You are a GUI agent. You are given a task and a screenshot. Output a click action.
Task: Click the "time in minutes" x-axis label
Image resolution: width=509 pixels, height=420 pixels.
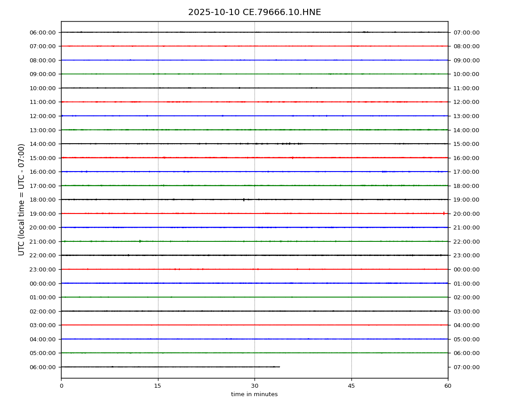[x=254, y=394]
